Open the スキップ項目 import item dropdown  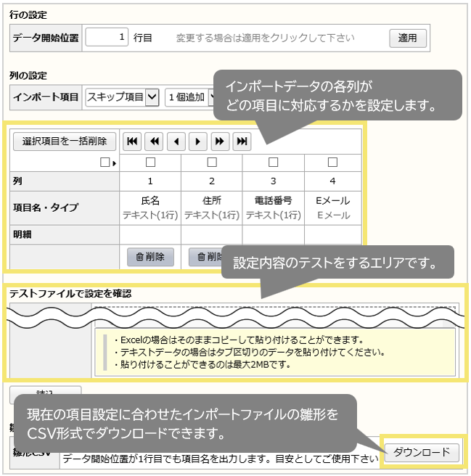[121, 97]
